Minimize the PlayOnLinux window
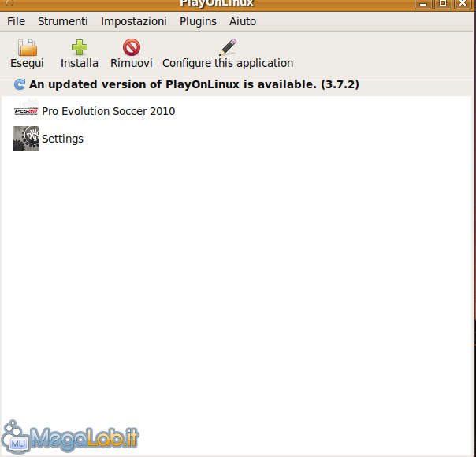 (x=423, y=3)
